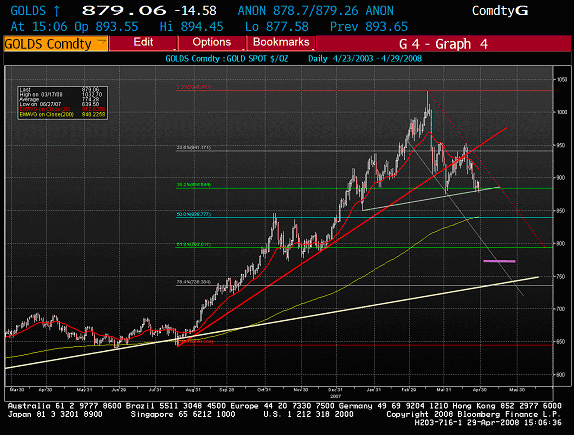Image resolution: width=574 pixels, height=435 pixels.
Task: Click the 'At 15:06' time stamp
Action: coord(39,27)
